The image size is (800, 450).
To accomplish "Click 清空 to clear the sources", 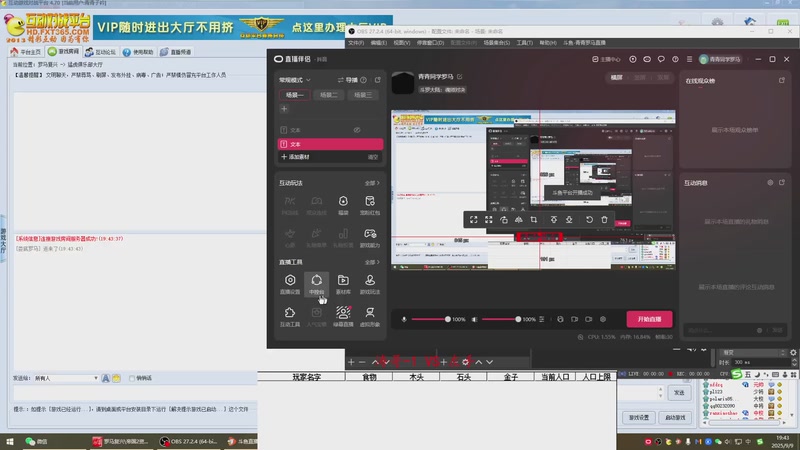I will (x=373, y=157).
